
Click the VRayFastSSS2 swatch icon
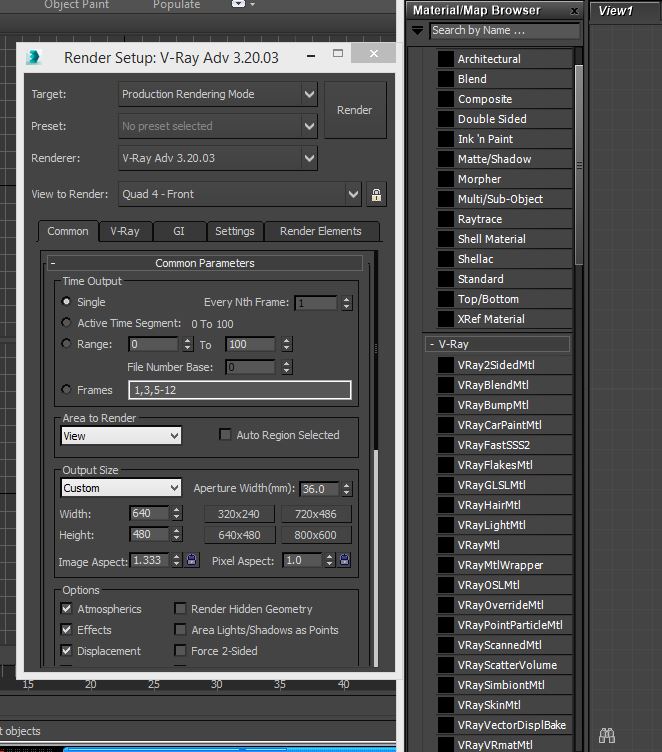point(446,445)
